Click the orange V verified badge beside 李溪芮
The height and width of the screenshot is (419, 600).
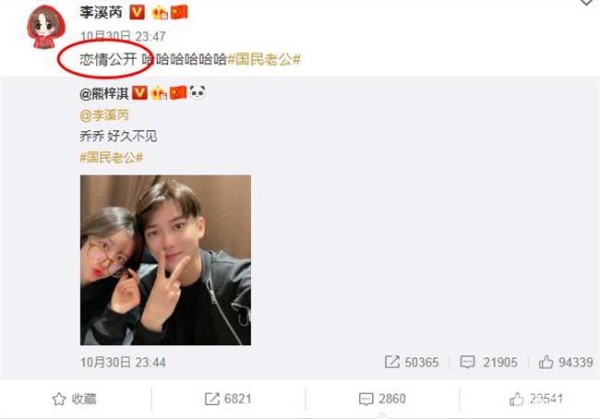[x=137, y=12]
